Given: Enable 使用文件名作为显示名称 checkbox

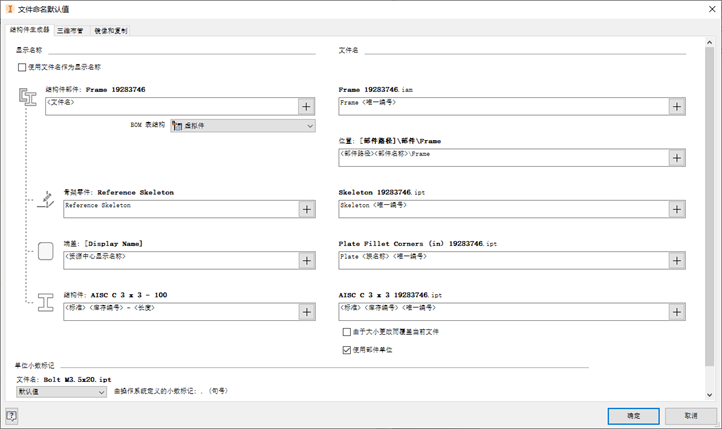Looking at the screenshot, I should click(x=22, y=68).
